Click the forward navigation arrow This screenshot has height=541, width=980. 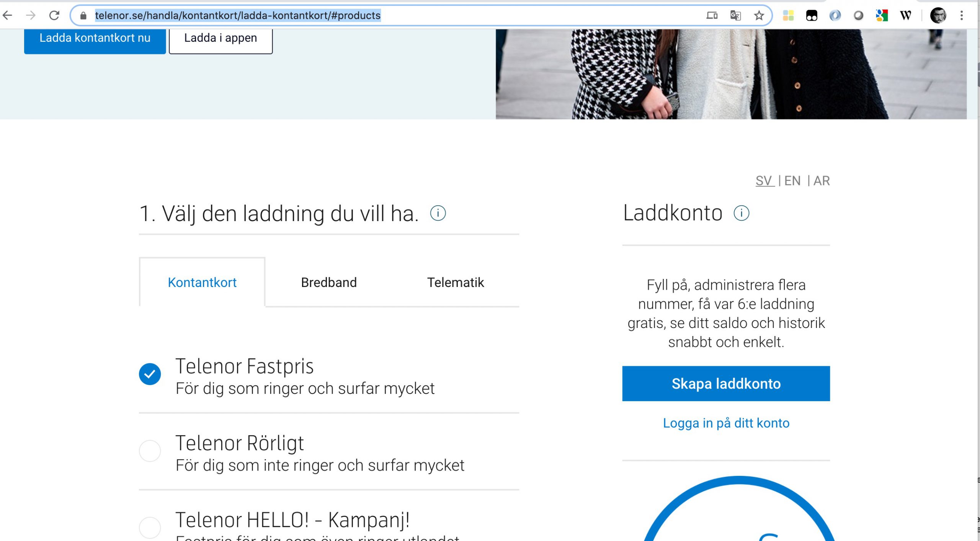point(31,15)
